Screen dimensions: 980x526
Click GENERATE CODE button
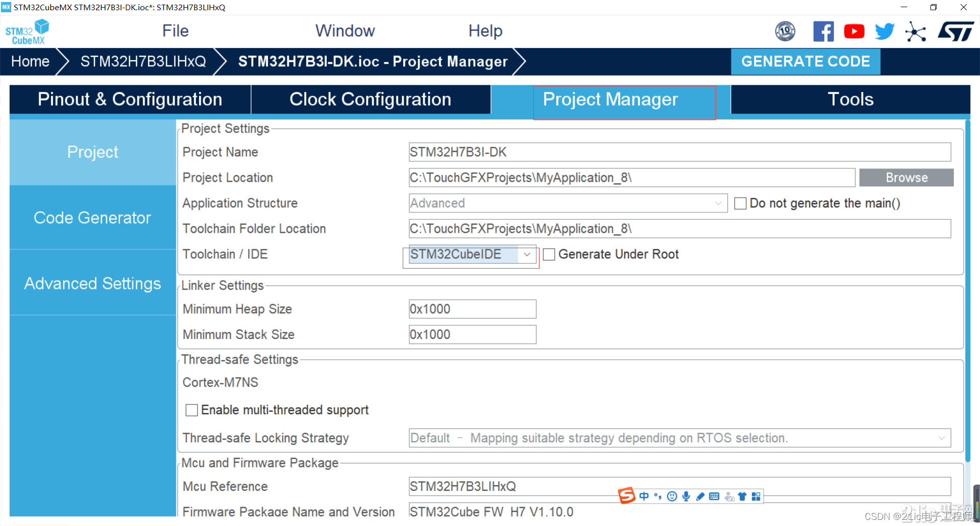pyautogui.click(x=805, y=62)
